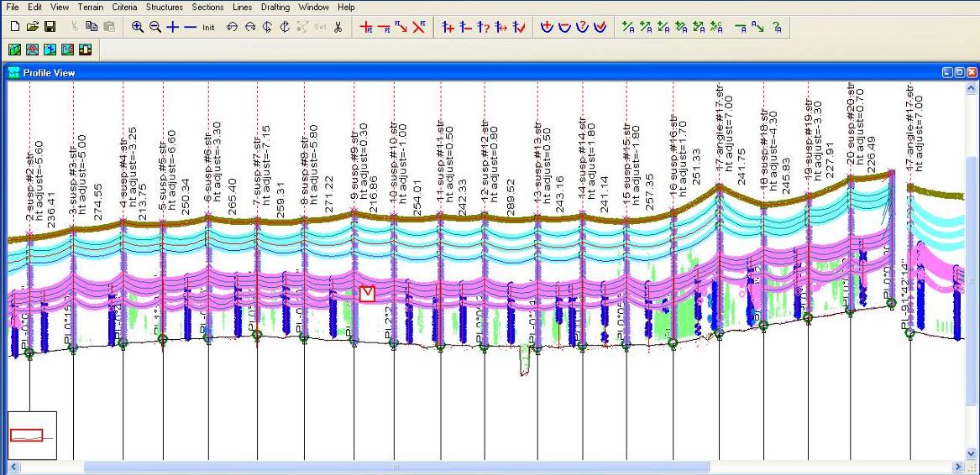The image size is (980, 475).
Task: Click the overview thumbnail in bottom-left corner
Action: [x=32, y=435]
